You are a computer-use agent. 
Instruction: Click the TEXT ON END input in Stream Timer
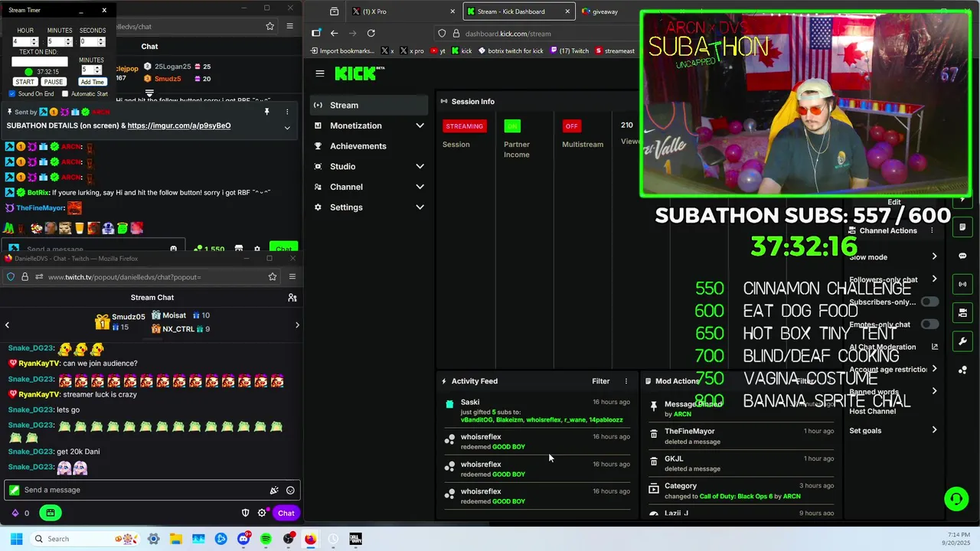(39, 61)
